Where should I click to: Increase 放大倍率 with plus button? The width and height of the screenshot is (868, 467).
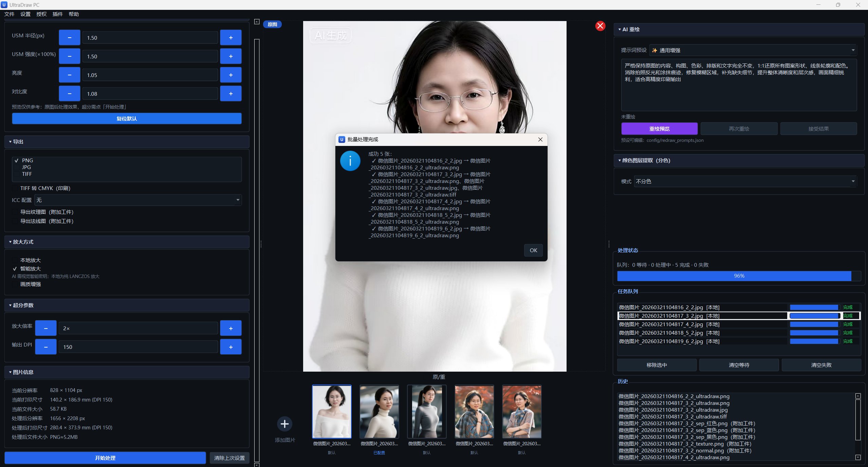click(x=231, y=328)
